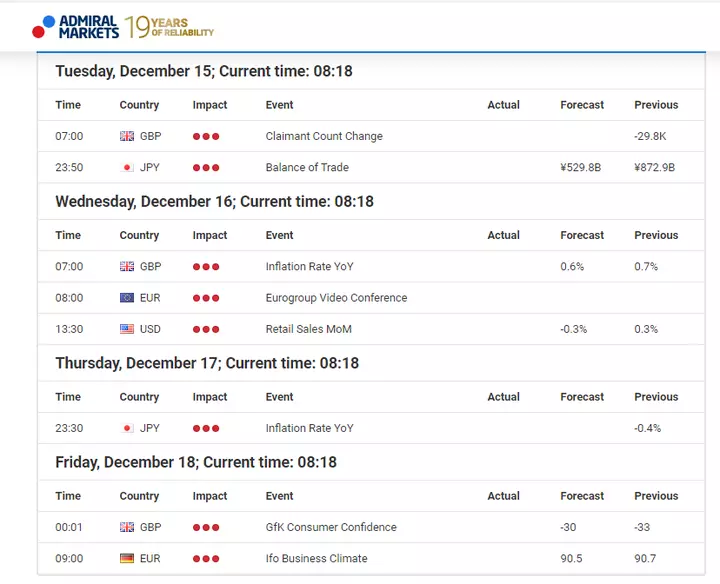Click the Claimant Count Change event
Screen dimensions: 720x584
coord(324,136)
